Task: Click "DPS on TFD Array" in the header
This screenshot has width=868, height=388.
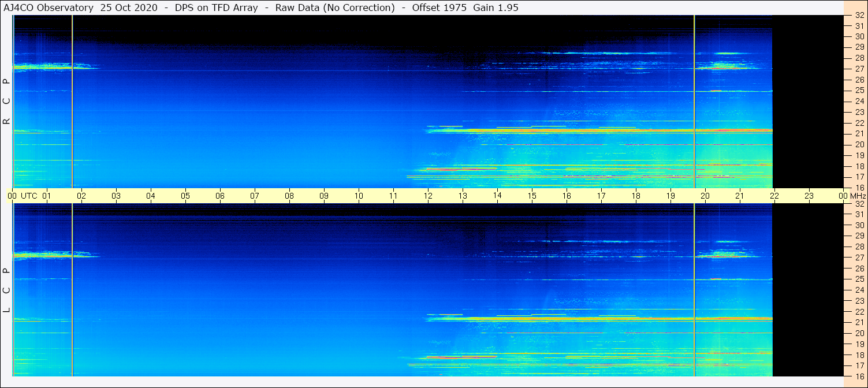Action: point(216,8)
